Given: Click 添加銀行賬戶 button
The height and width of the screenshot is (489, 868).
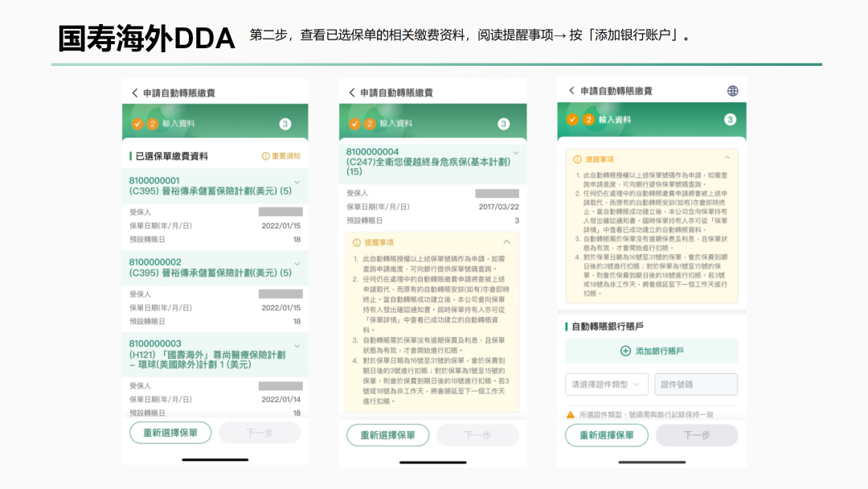Looking at the screenshot, I should (652, 351).
